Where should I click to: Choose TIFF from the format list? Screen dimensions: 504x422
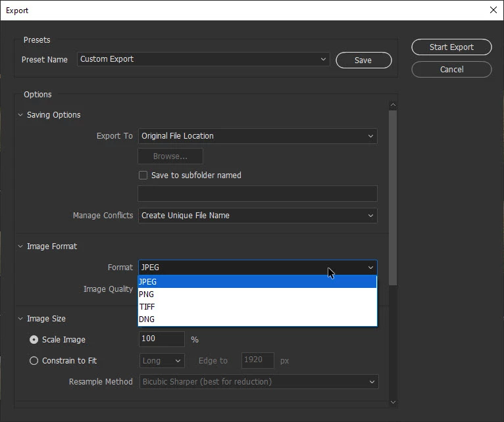[257, 307]
